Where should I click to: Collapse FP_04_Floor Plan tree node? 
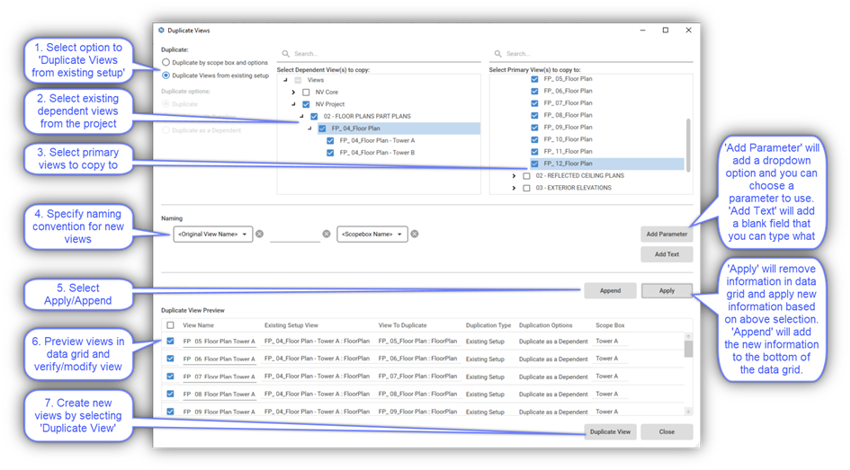click(x=310, y=128)
